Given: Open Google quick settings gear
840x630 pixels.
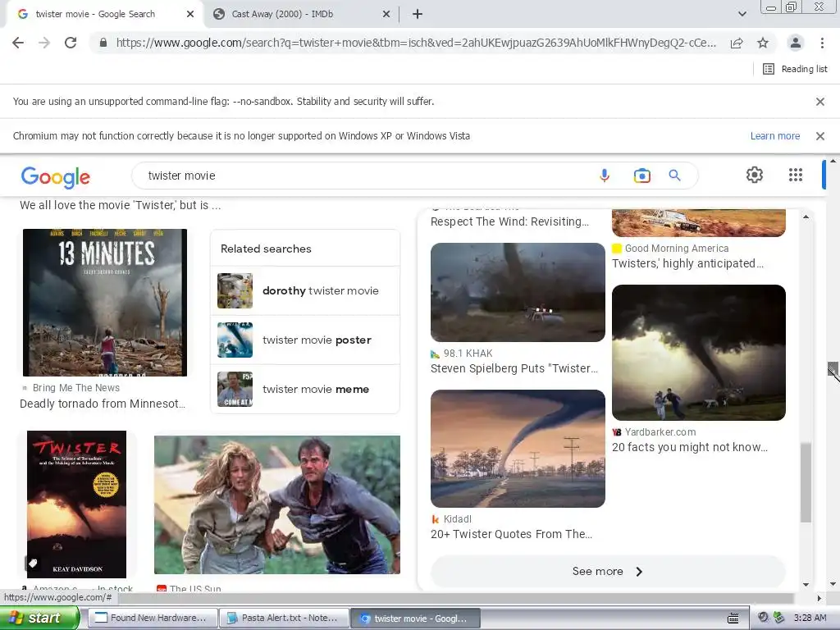Looking at the screenshot, I should click(x=755, y=175).
